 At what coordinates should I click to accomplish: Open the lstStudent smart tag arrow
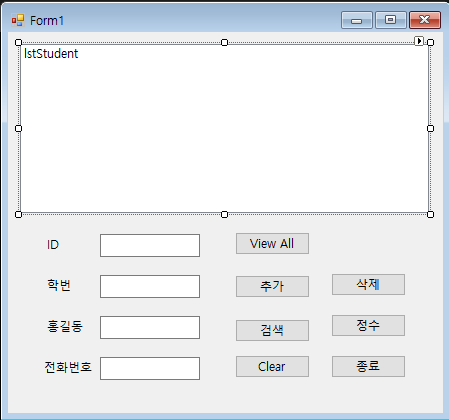(419, 41)
